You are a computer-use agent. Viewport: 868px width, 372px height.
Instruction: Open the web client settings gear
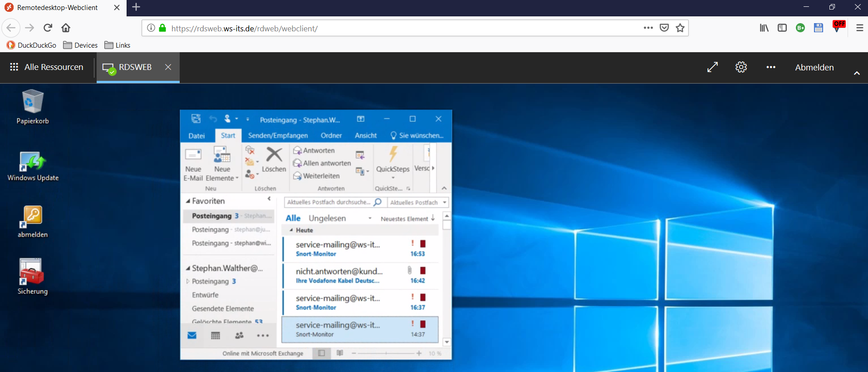(741, 67)
